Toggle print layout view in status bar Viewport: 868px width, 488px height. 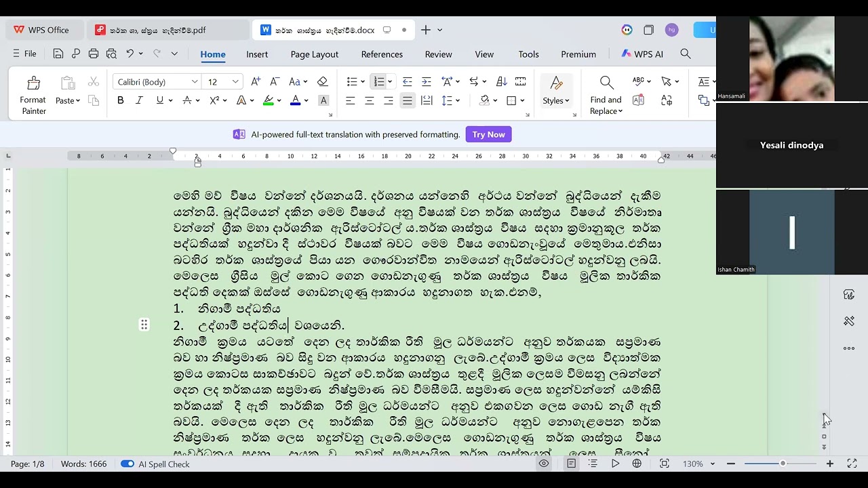pos(572,464)
